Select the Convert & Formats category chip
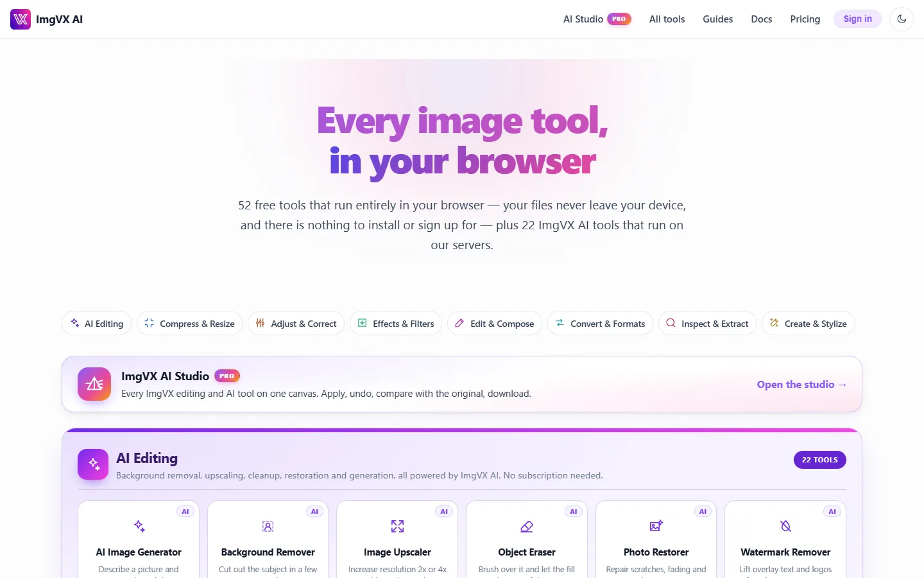The width and height of the screenshot is (924, 578). pyautogui.click(x=600, y=324)
